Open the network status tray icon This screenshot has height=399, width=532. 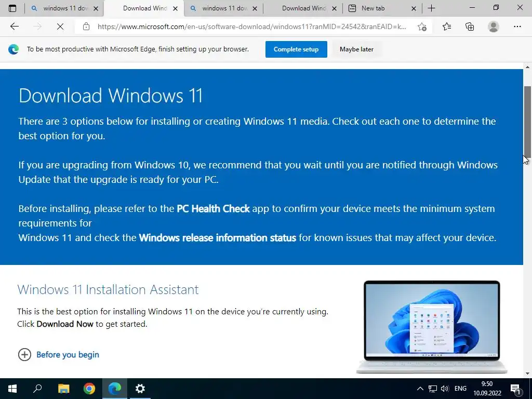(x=433, y=389)
